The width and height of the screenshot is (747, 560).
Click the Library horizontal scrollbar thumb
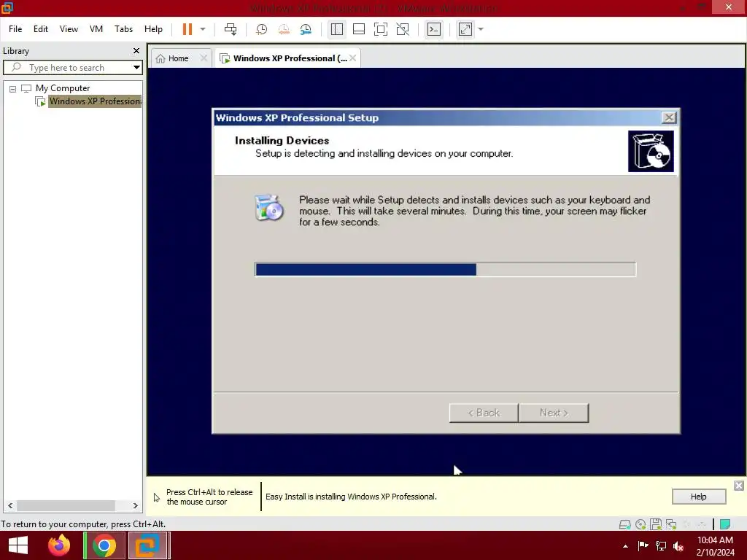[x=66, y=505]
